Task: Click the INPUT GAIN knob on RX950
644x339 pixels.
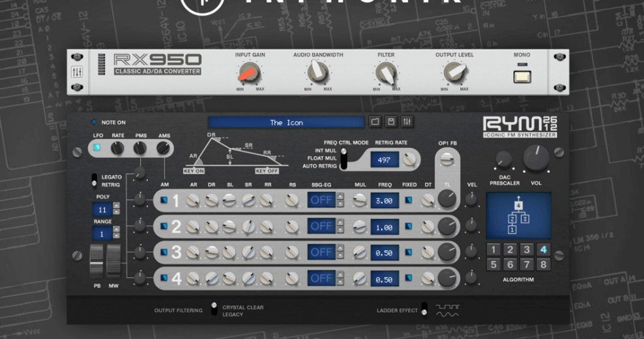Action: pyautogui.click(x=249, y=73)
